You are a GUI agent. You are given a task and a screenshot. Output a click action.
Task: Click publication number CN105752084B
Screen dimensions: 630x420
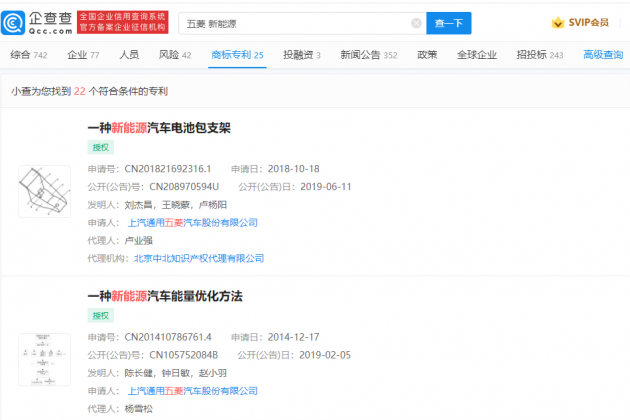184,355
